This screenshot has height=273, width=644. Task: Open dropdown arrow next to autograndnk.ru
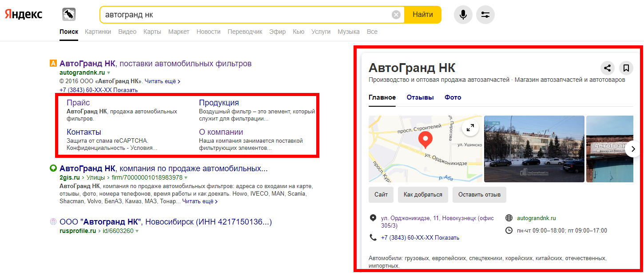108,72
